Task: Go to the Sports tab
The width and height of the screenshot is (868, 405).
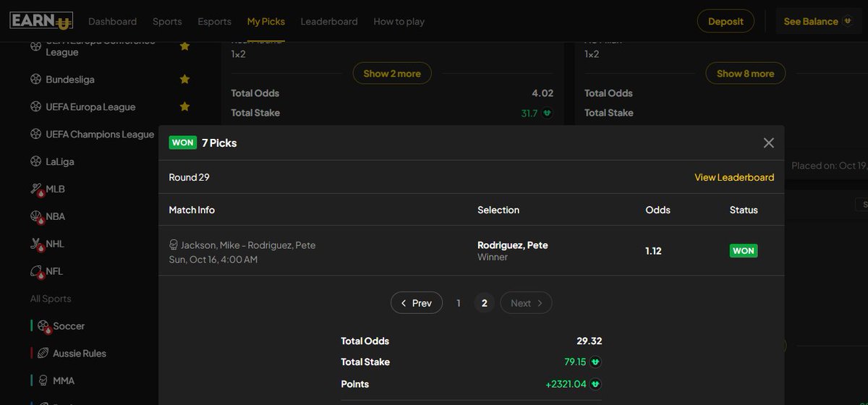Action: [x=167, y=22]
